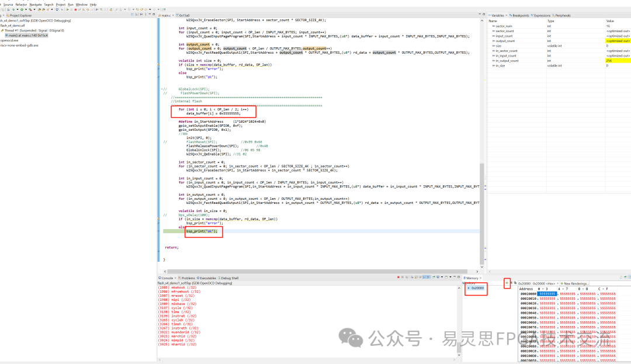Click the Step Into toolbar icon
The height and width of the screenshot is (364, 631).
tap(84, 10)
